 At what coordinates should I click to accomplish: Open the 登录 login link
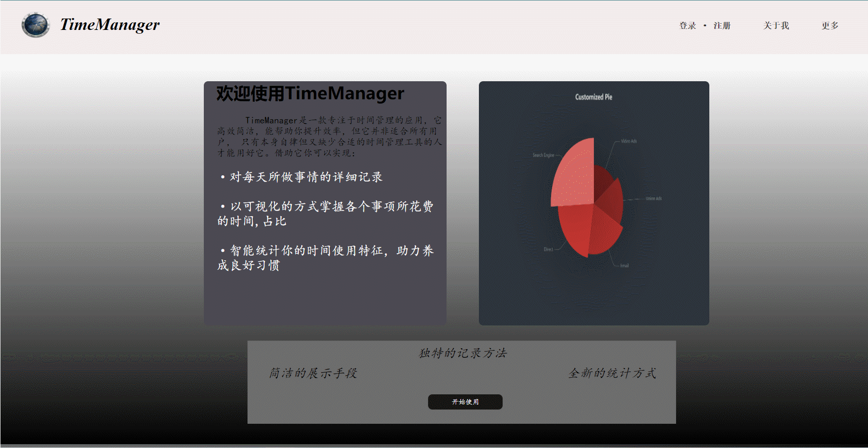tap(687, 26)
